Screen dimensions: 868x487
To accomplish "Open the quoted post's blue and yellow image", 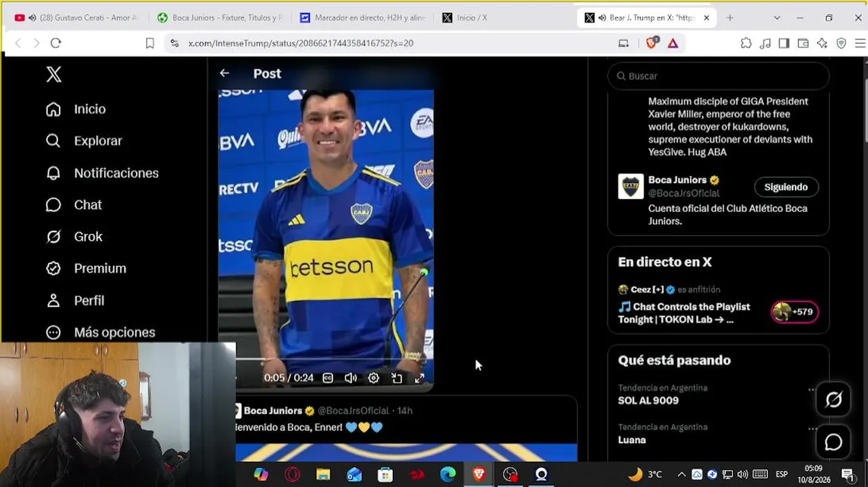I will pyautogui.click(x=406, y=452).
